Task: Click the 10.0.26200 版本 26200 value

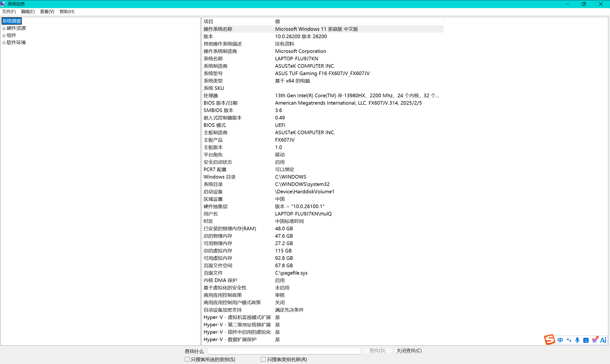Action: point(301,36)
